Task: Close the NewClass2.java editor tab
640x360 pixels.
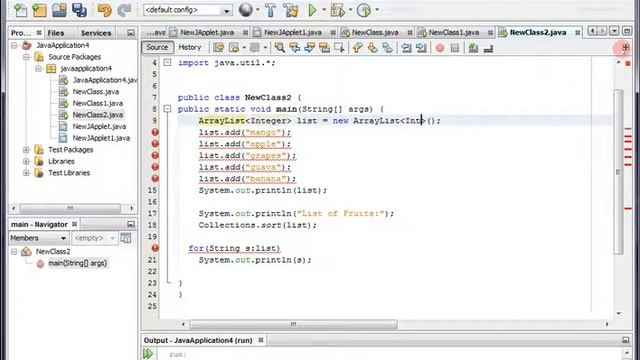Action: coord(578,33)
